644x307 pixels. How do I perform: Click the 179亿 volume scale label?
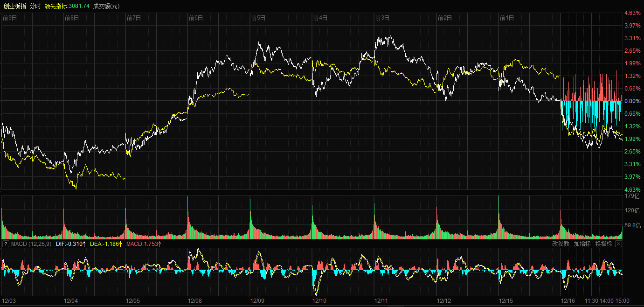pyautogui.click(x=632, y=196)
